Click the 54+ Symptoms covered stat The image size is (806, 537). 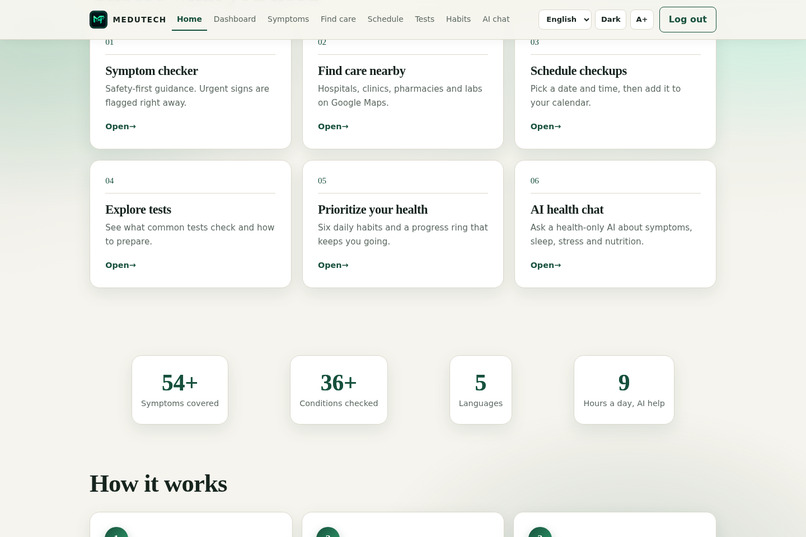[x=180, y=390]
